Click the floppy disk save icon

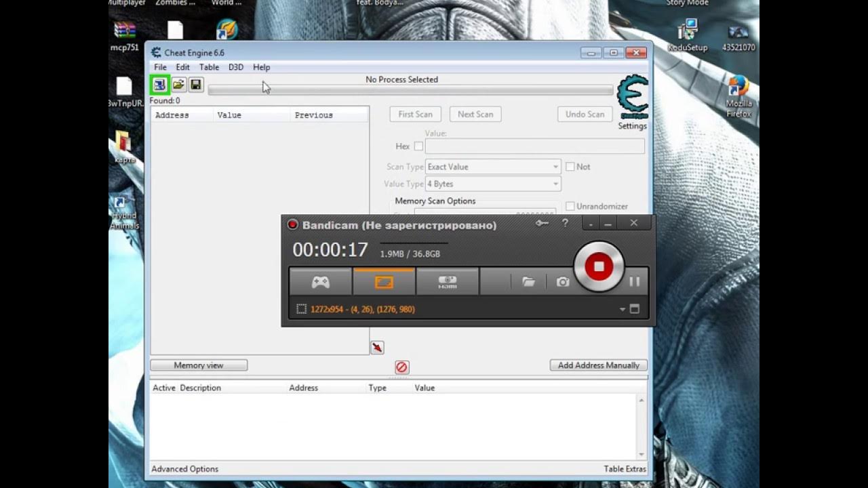[x=196, y=85]
